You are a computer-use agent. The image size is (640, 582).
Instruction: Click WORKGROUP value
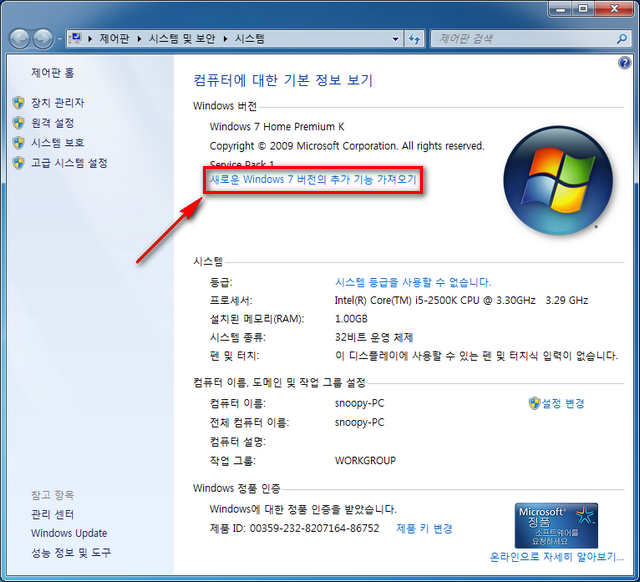365,461
